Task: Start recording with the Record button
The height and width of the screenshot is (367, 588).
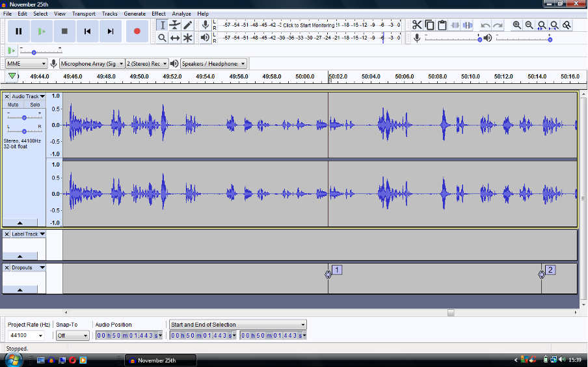Action: (x=137, y=31)
